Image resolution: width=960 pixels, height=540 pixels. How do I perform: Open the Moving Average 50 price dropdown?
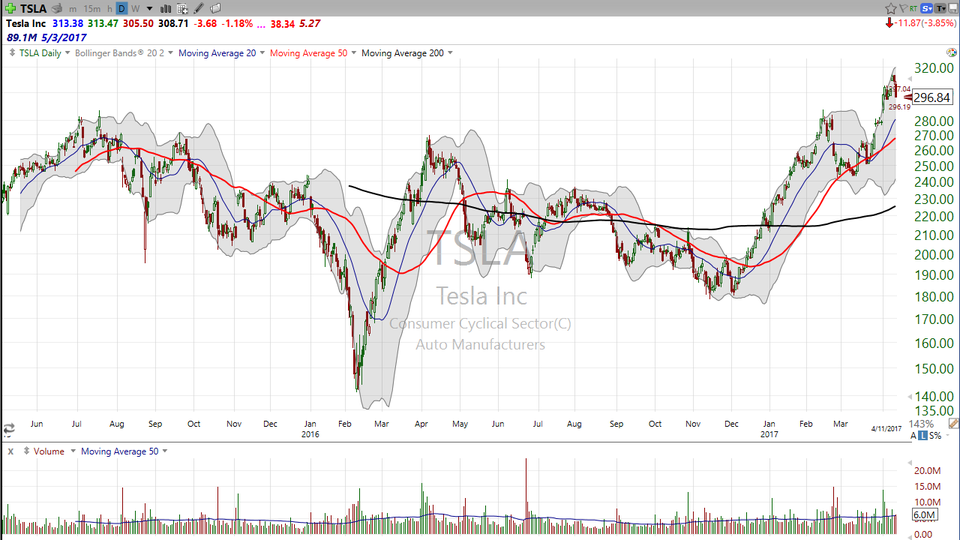pos(353,53)
